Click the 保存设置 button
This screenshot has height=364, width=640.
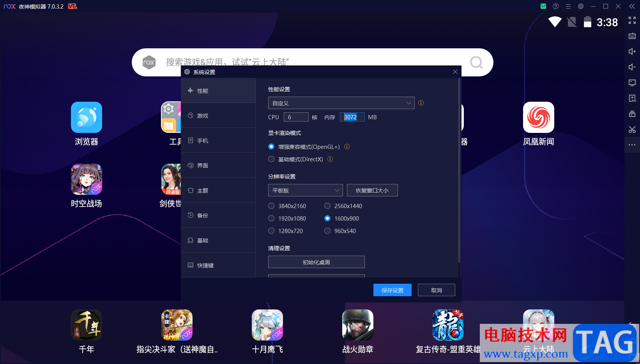392,290
